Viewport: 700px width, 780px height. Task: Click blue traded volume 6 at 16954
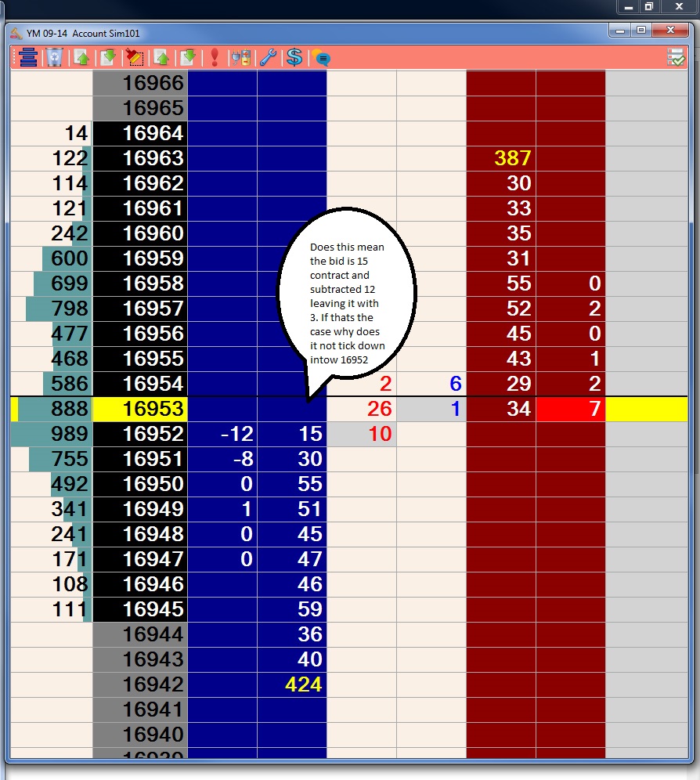[x=431, y=384]
